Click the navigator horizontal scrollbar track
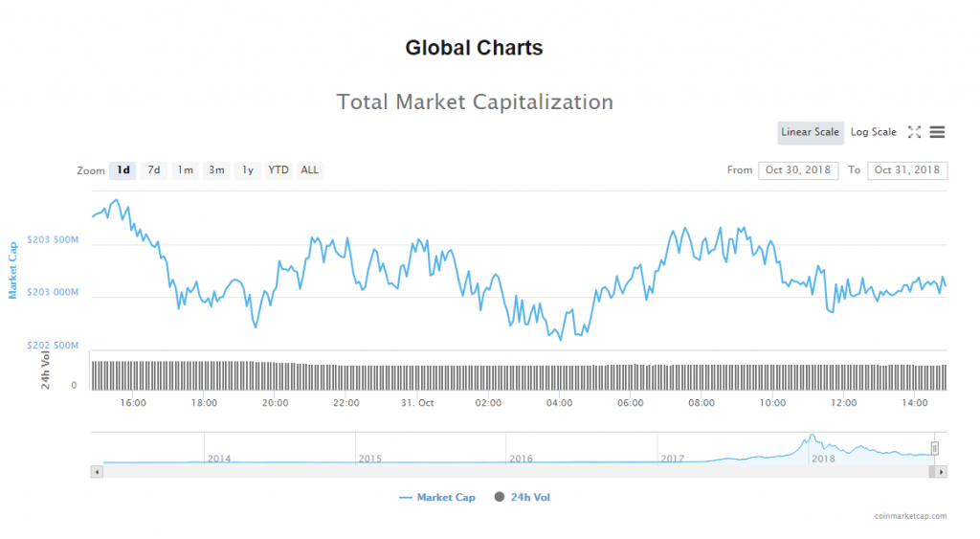 517,472
